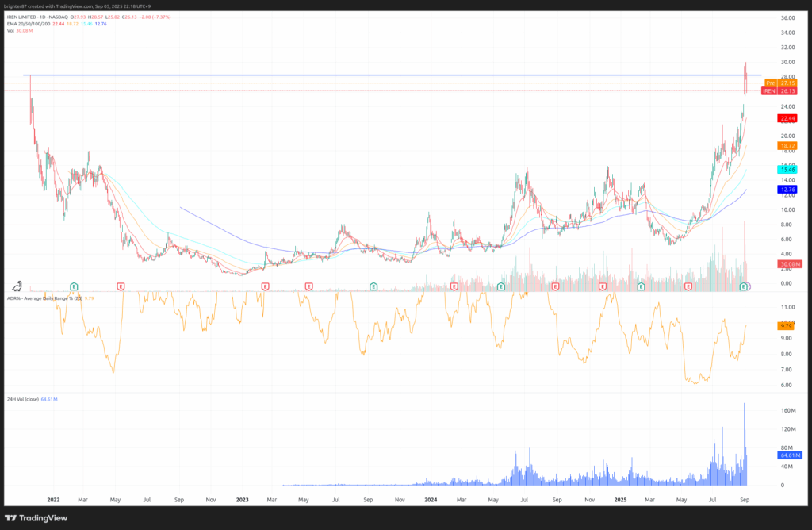
Task: Click the -2.08 (-7.37%) change value in legend
Action: [155, 17]
